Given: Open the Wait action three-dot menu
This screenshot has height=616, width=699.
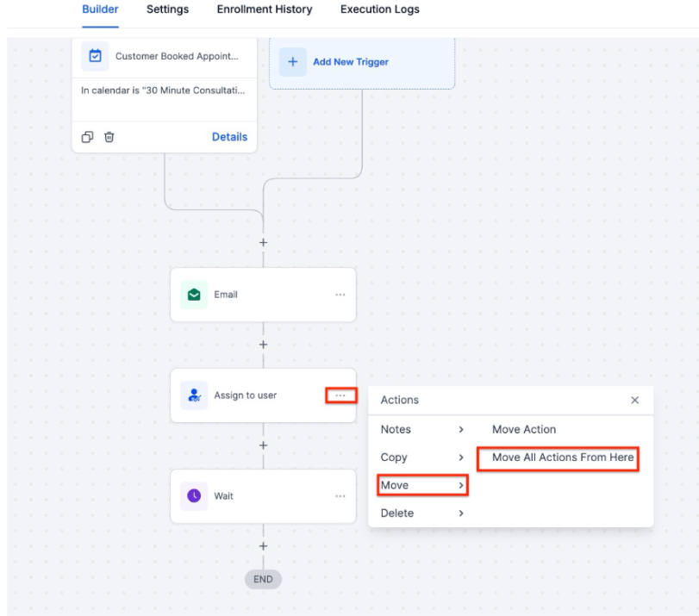Looking at the screenshot, I should pyautogui.click(x=340, y=496).
